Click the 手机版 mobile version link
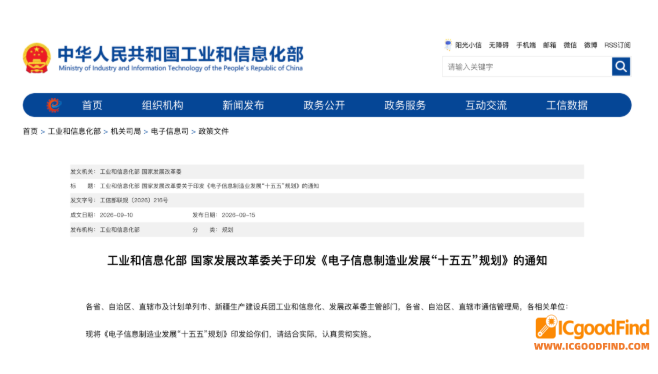This screenshot has height=374, width=658. click(x=526, y=45)
